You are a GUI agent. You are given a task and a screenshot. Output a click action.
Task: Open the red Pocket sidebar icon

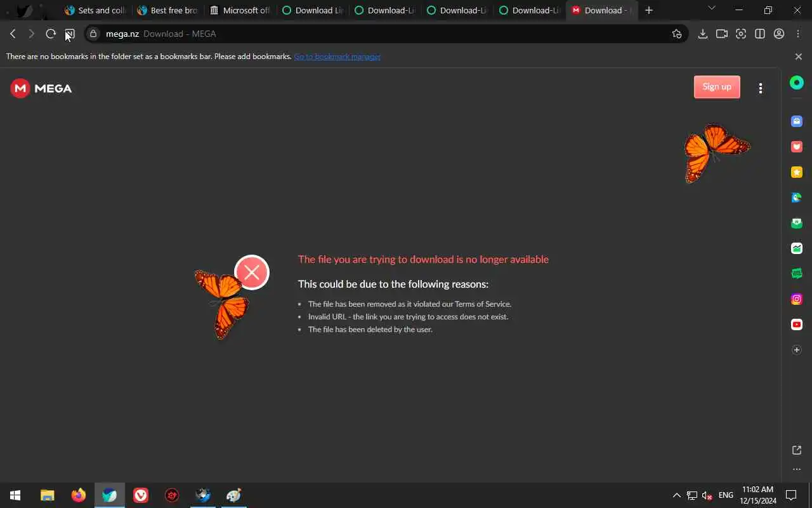[797, 147]
